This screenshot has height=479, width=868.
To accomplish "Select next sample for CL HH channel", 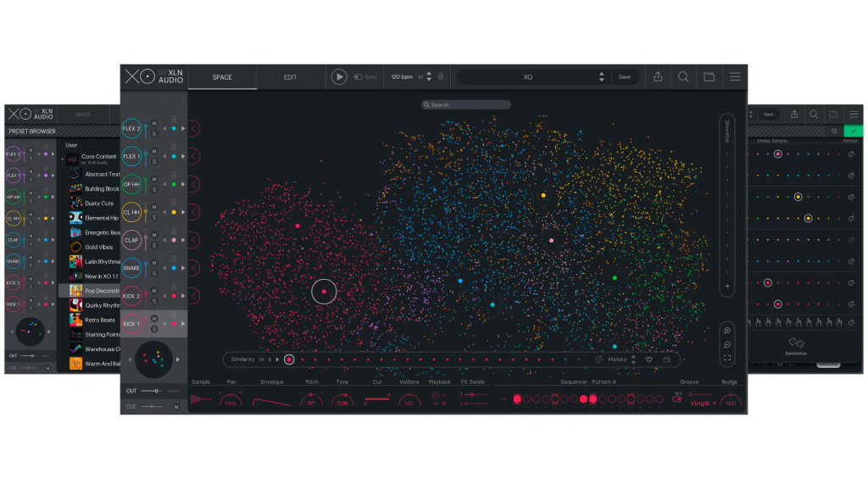I will (183, 212).
